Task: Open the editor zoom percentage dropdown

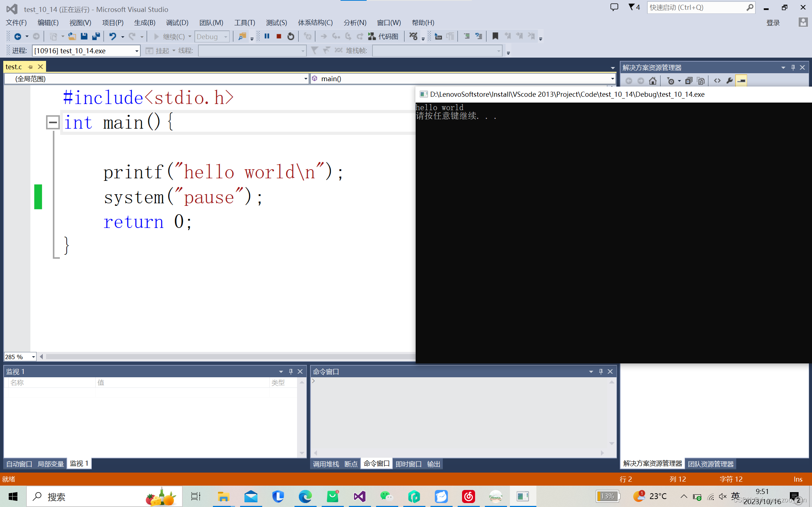Action: [x=33, y=357]
